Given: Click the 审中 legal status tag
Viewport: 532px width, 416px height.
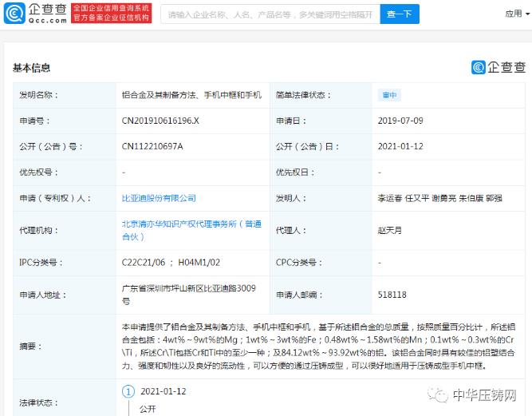Looking at the screenshot, I should pyautogui.click(x=389, y=95).
